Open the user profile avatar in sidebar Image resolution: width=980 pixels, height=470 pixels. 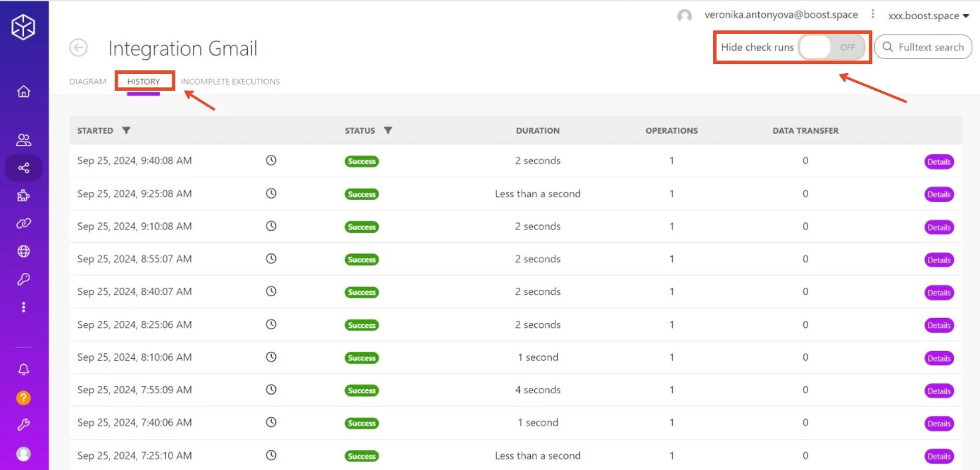tap(24, 454)
